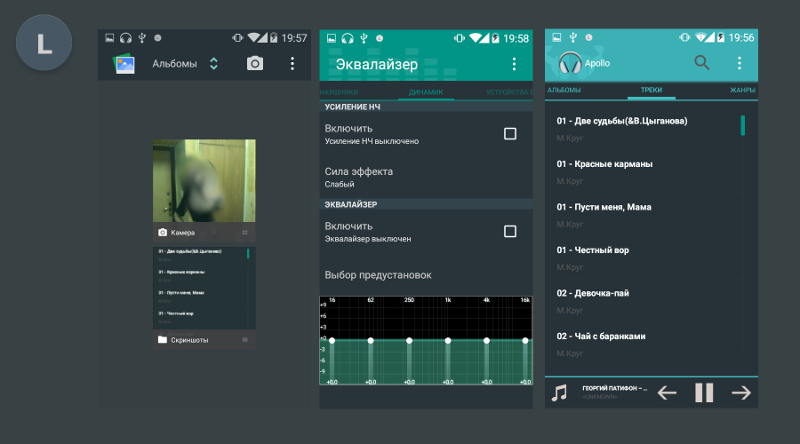Image resolution: width=800 pixels, height=444 pixels.
Task: Open the Камера album thumbnail
Action: click(x=204, y=181)
